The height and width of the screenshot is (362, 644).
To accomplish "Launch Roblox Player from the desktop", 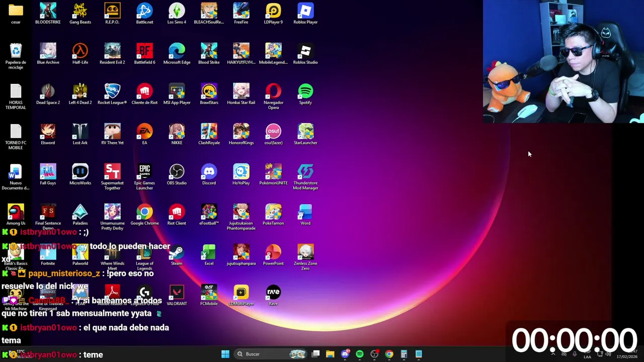I will (305, 14).
